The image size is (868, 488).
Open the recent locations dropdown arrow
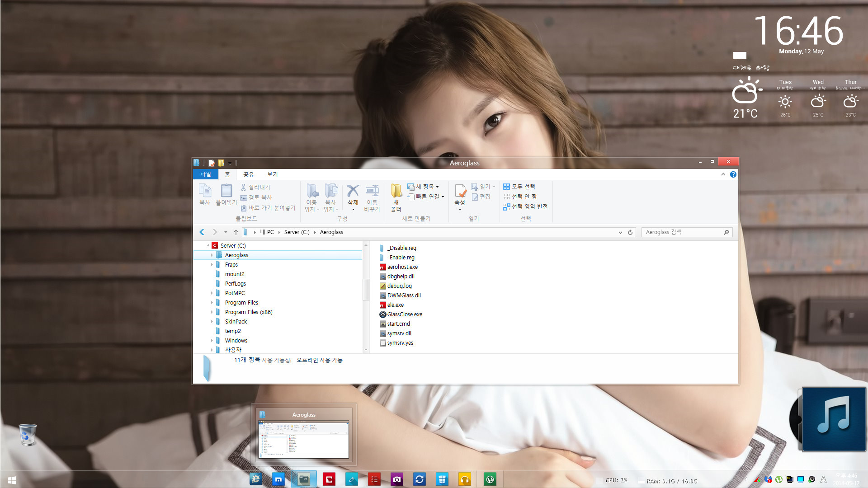226,232
